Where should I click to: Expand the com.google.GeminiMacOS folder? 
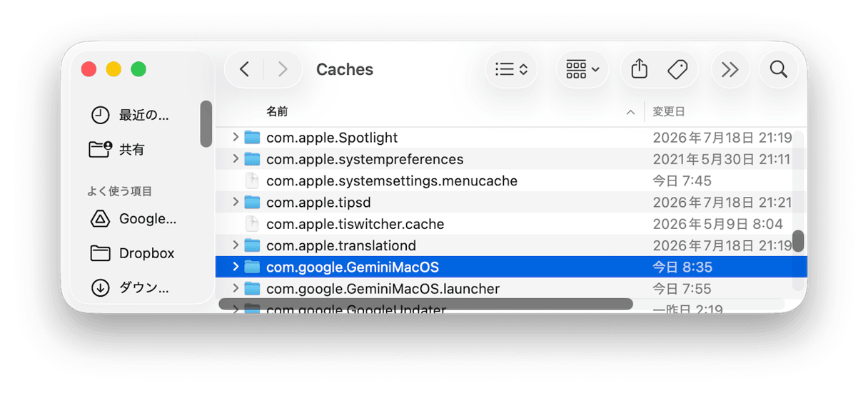coord(236,267)
